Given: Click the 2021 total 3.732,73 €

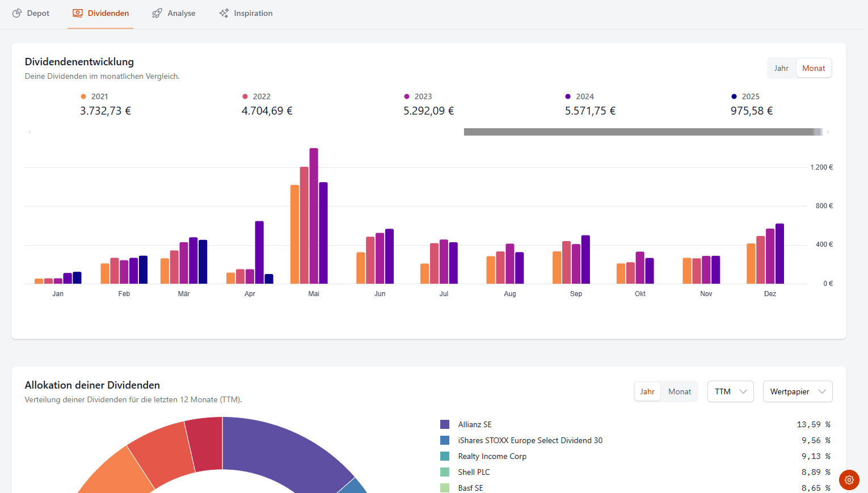Looking at the screenshot, I should click(106, 111).
